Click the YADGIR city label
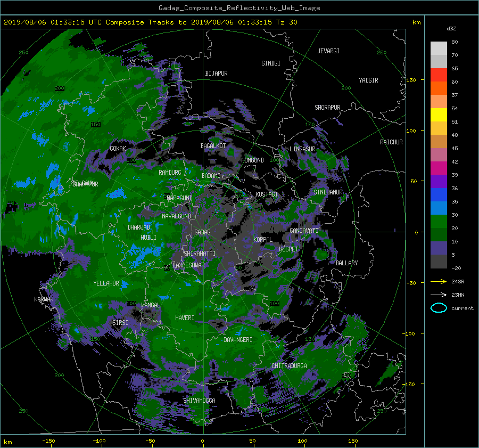This screenshot has width=479, height=448. 368,80
